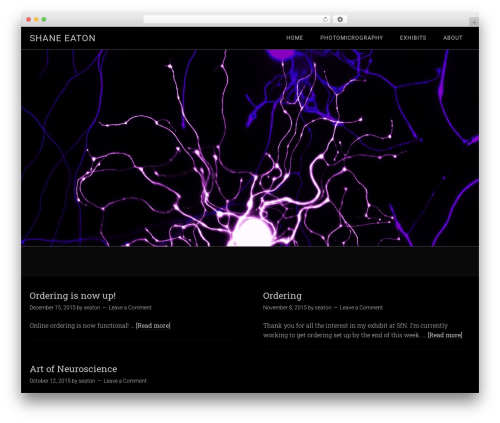
Task: Click author seaton on October 12 post
Action: tap(87, 381)
